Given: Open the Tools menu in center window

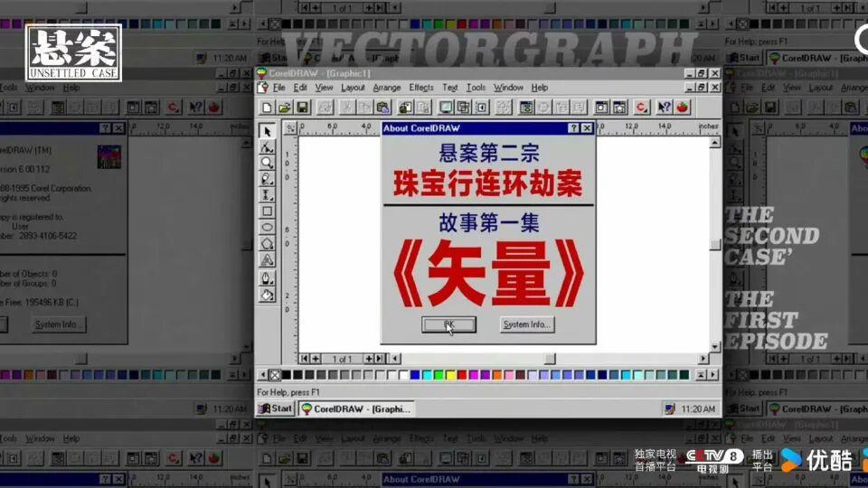Looking at the screenshot, I should click(x=476, y=88).
